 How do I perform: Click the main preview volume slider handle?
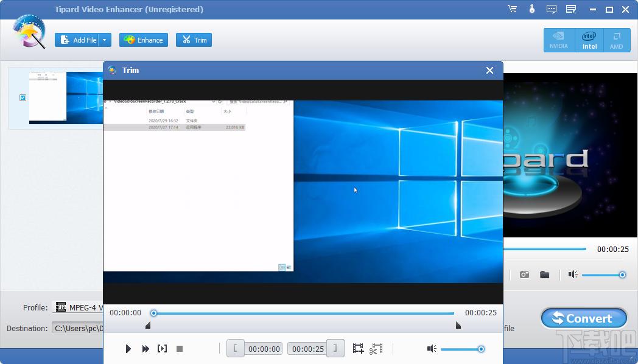pos(622,275)
